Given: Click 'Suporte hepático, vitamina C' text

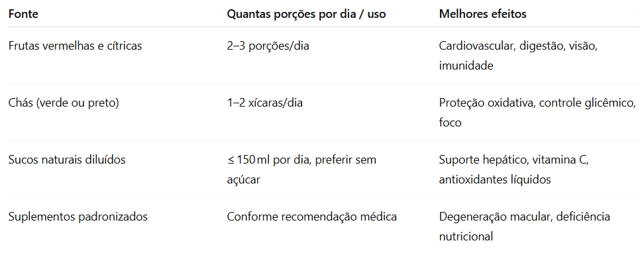Looking at the screenshot, I should [513, 160].
